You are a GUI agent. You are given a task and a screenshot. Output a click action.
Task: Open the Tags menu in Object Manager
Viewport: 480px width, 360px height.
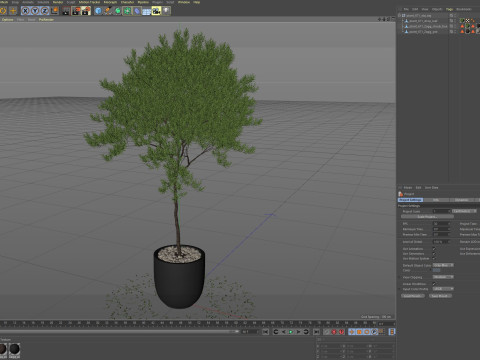[449, 9]
